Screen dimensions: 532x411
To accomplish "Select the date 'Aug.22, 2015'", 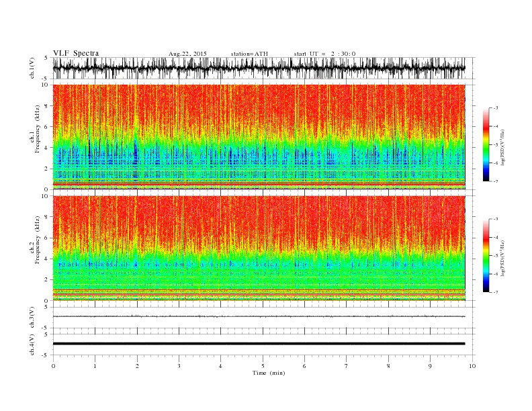I will pos(187,54).
